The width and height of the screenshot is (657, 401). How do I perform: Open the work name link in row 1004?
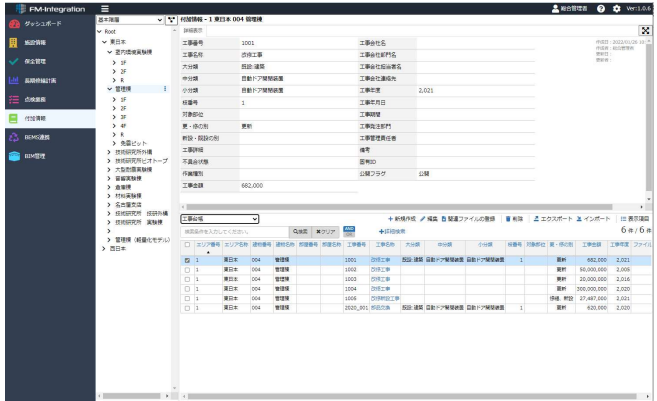380,289
